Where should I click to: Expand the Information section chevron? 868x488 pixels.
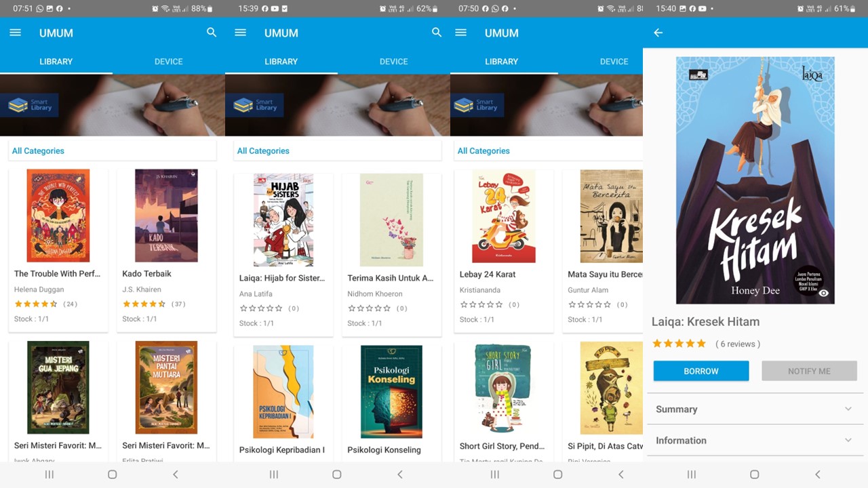(x=848, y=441)
